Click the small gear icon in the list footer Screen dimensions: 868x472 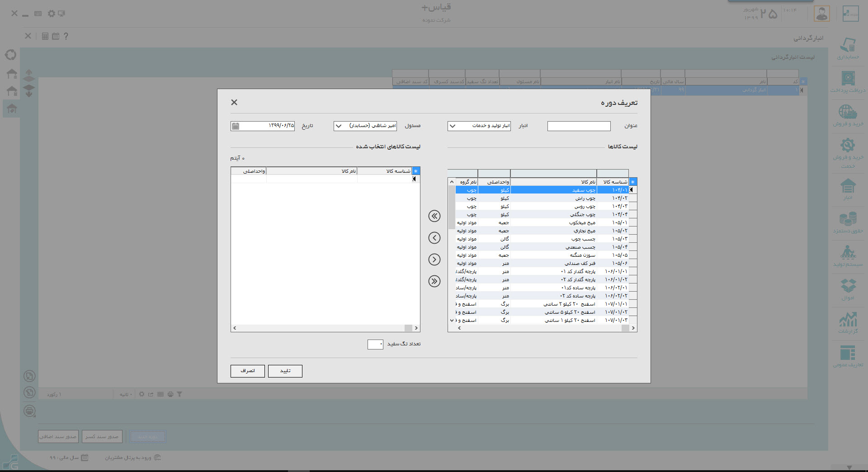142,394
